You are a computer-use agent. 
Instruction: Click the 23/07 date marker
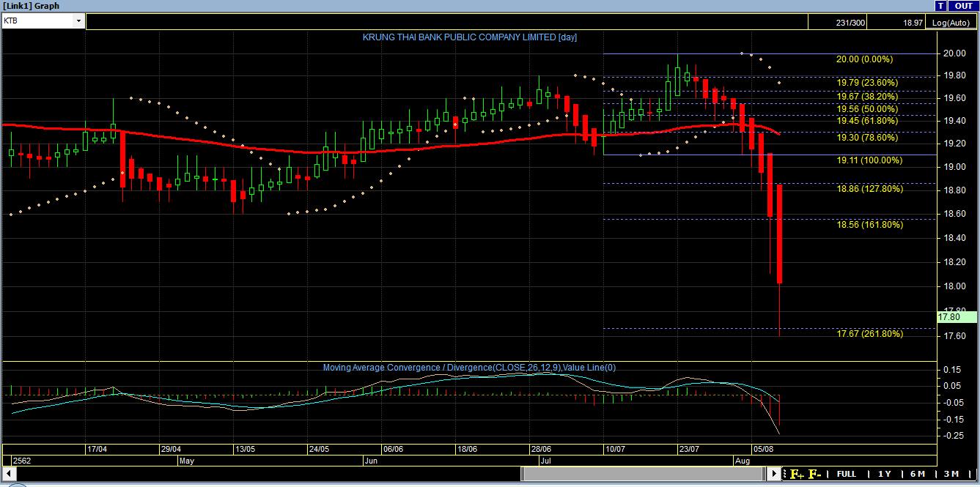pyautogui.click(x=688, y=449)
